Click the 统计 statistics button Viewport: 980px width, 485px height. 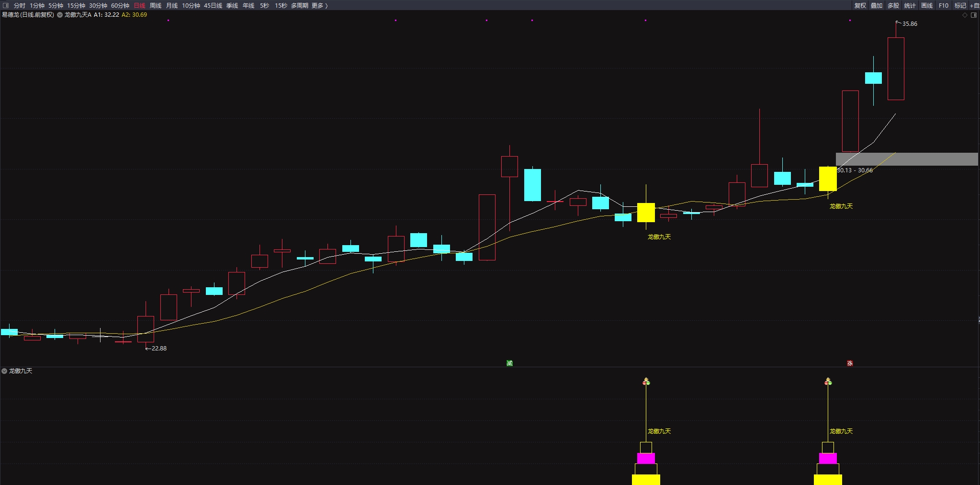point(910,5)
